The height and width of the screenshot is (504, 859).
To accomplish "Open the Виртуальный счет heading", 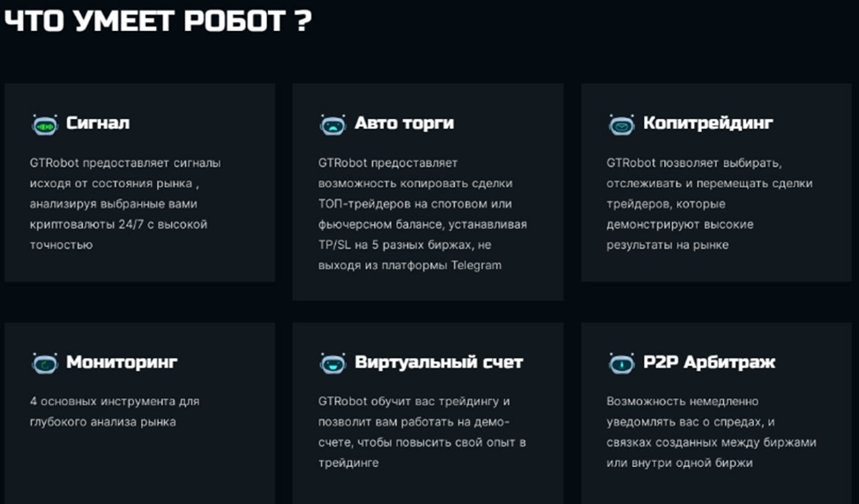I will (438, 362).
